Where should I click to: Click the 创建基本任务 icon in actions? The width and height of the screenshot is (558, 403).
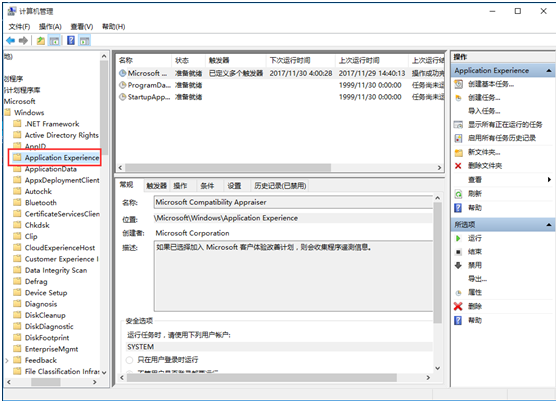tap(459, 84)
